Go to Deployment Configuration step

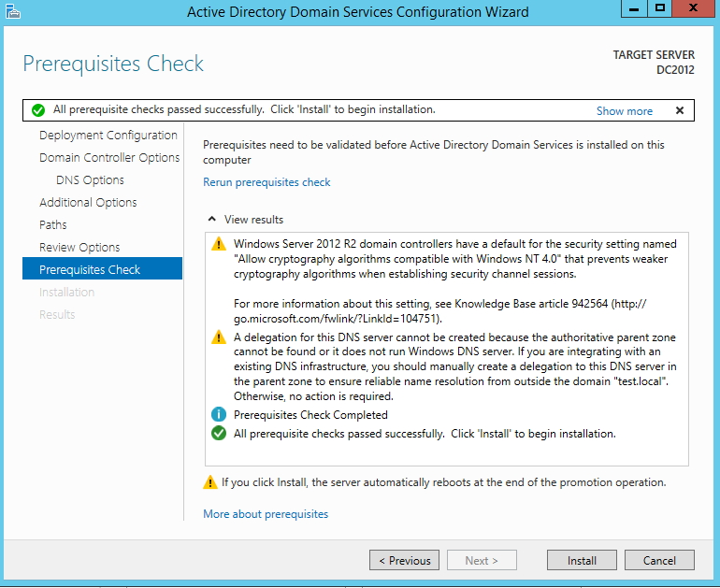[x=108, y=135]
